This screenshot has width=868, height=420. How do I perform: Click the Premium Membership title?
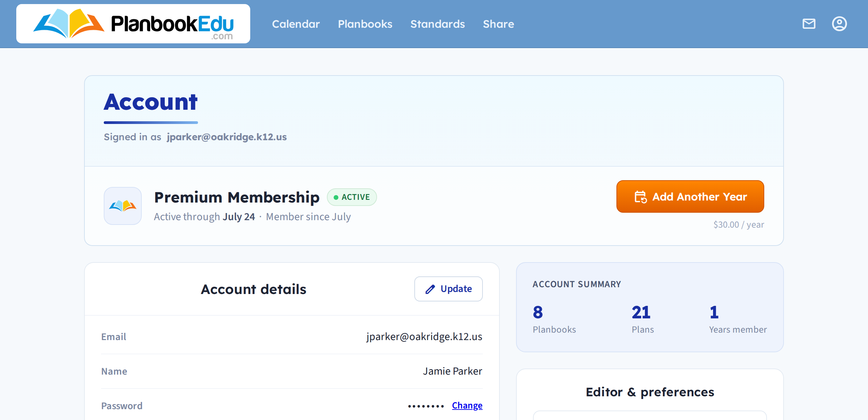237,197
